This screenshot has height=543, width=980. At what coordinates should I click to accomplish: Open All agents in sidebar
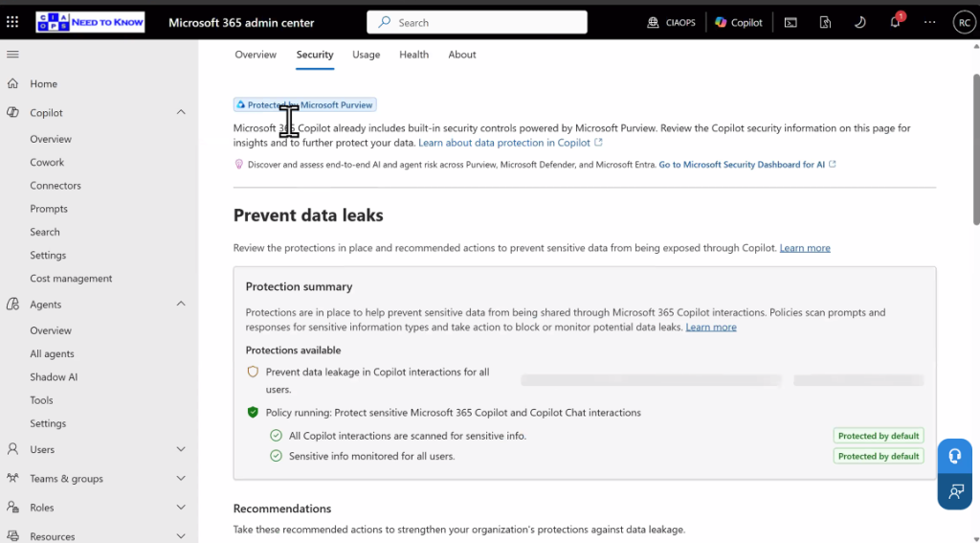52,353
